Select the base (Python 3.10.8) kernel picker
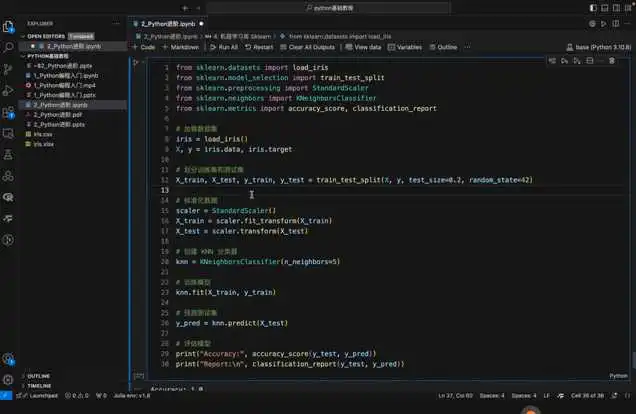This screenshot has width=636, height=414. pos(593,47)
